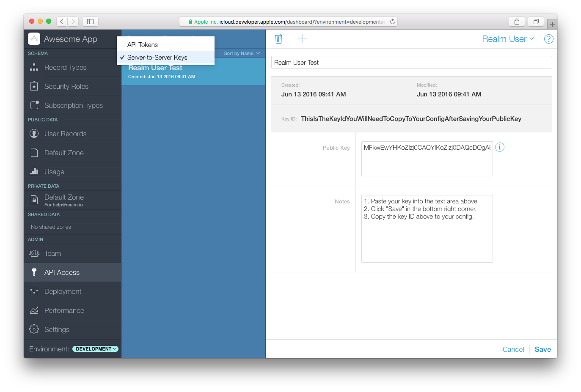Select the Key ID value text
Viewport: 581px width, 392px height.
pyautogui.click(x=411, y=119)
